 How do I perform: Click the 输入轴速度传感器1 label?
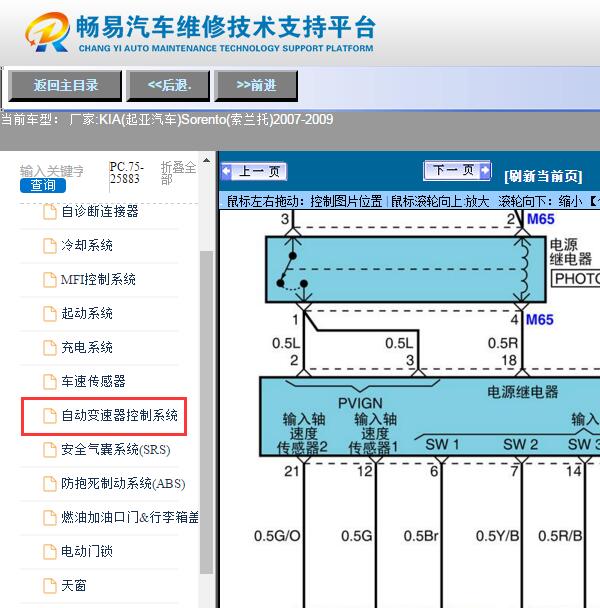click(374, 433)
